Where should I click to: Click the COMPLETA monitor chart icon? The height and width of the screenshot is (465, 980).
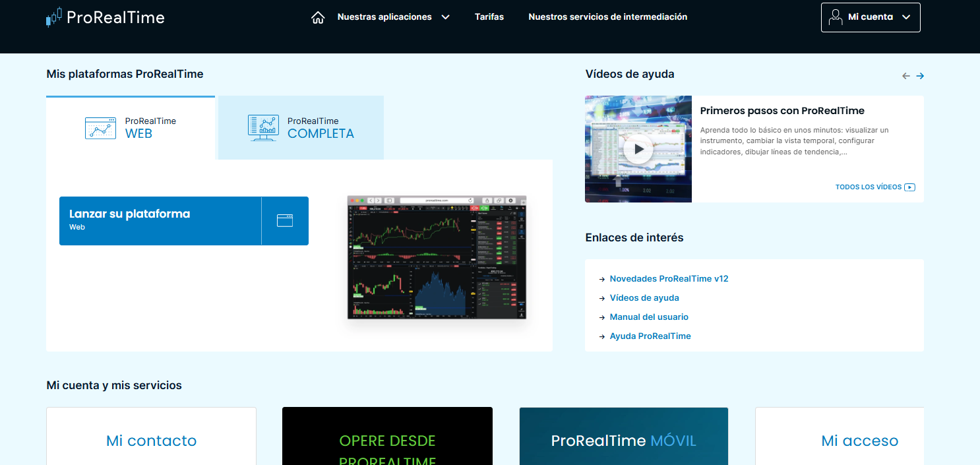(x=263, y=128)
